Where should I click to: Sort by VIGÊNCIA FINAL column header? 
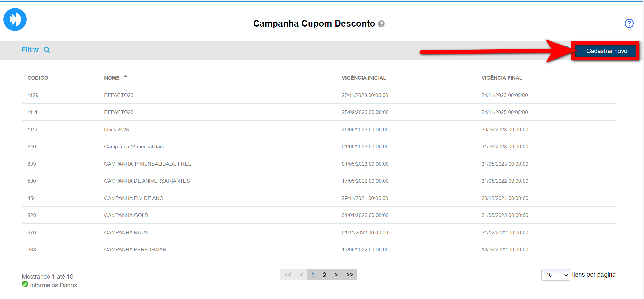[x=501, y=78]
